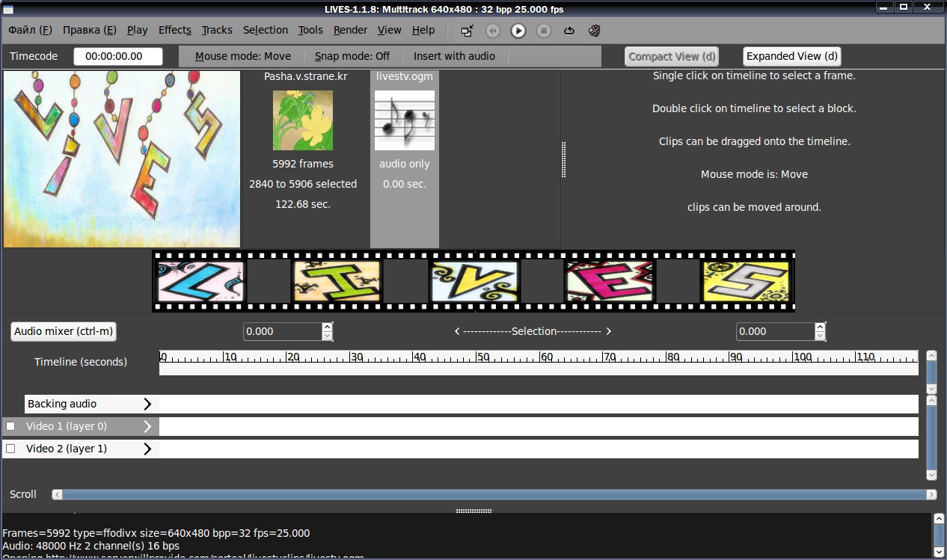Decrease the selection end value with down arrow

coord(821,336)
